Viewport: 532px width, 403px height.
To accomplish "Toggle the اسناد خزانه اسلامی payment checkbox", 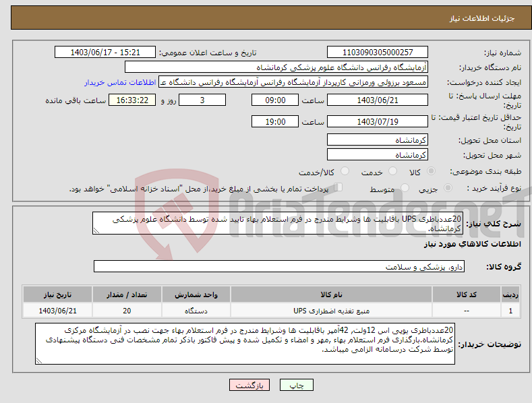I will pos(338,187).
